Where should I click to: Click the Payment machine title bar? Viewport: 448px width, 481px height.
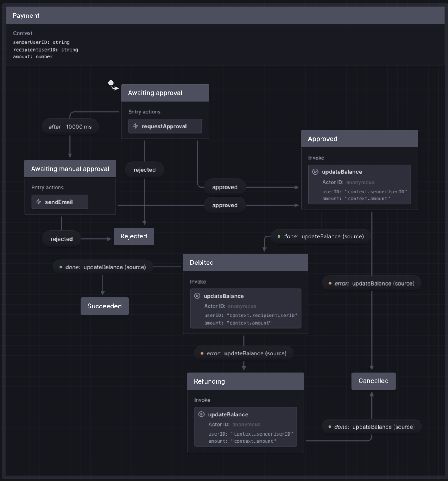[x=26, y=15]
